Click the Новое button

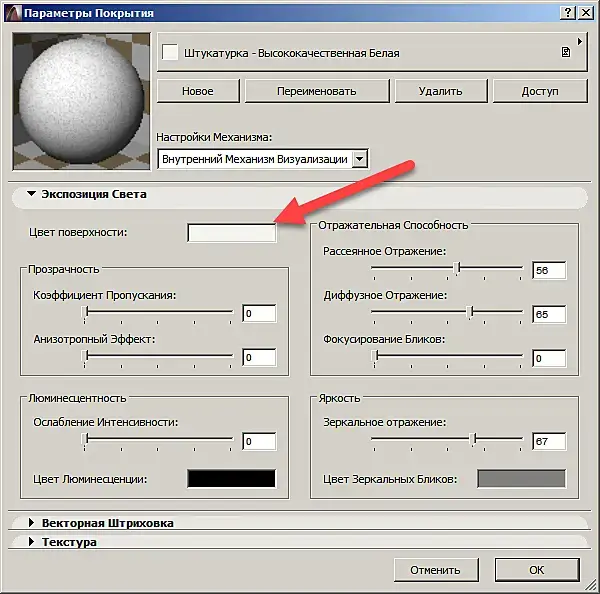[x=198, y=91]
